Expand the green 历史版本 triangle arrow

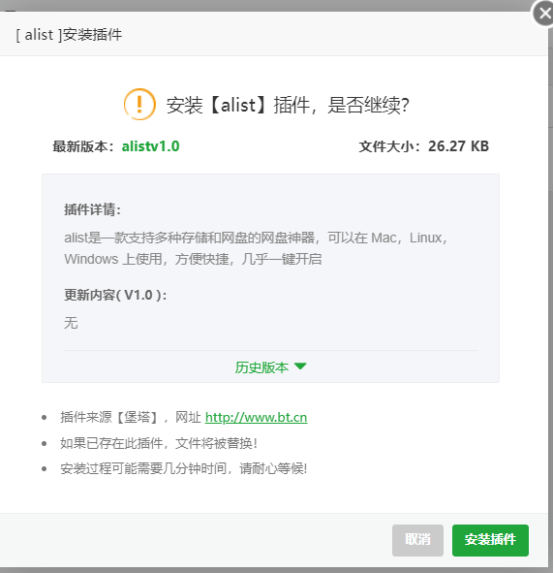click(x=300, y=366)
